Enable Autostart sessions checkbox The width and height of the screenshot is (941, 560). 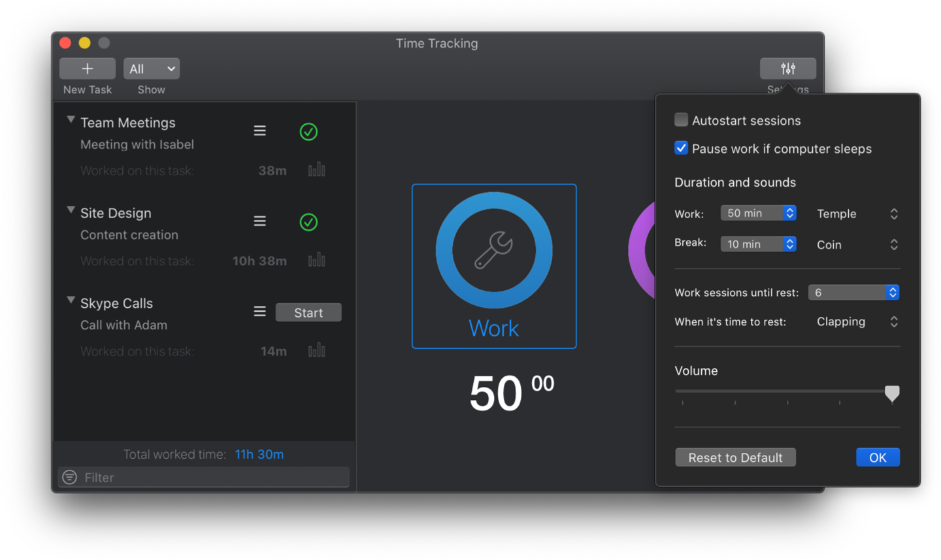click(x=681, y=120)
